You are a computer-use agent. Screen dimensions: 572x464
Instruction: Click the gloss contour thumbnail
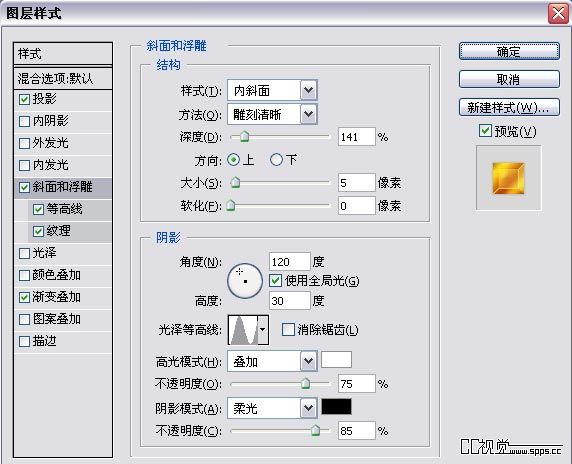pyautogui.click(x=243, y=330)
